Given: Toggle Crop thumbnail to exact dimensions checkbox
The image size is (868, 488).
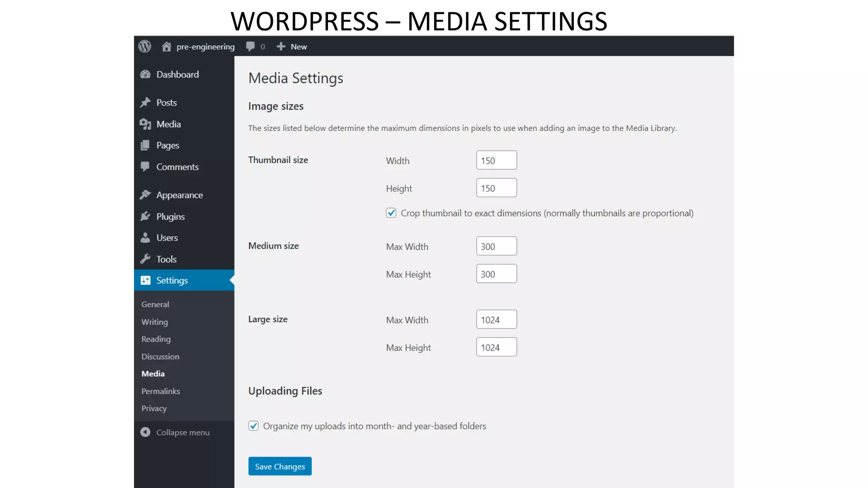Looking at the screenshot, I should click(x=391, y=213).
